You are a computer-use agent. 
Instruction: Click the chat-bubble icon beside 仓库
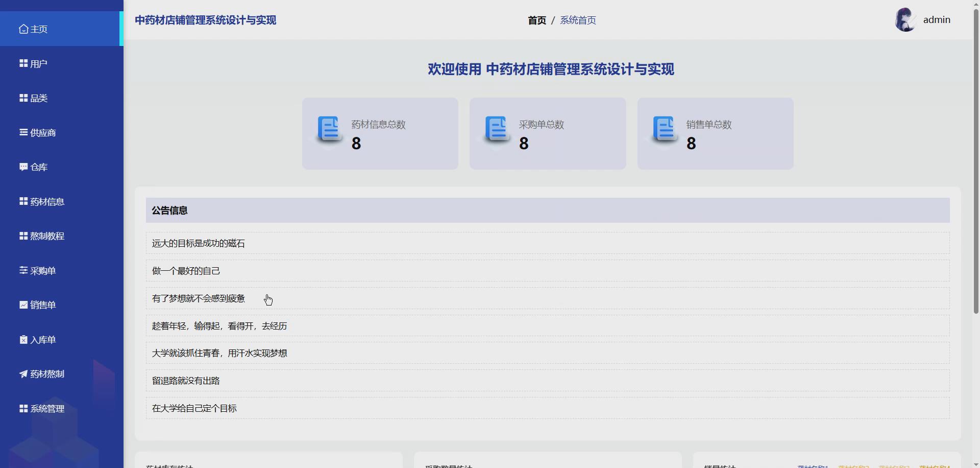tap(23, 167)
